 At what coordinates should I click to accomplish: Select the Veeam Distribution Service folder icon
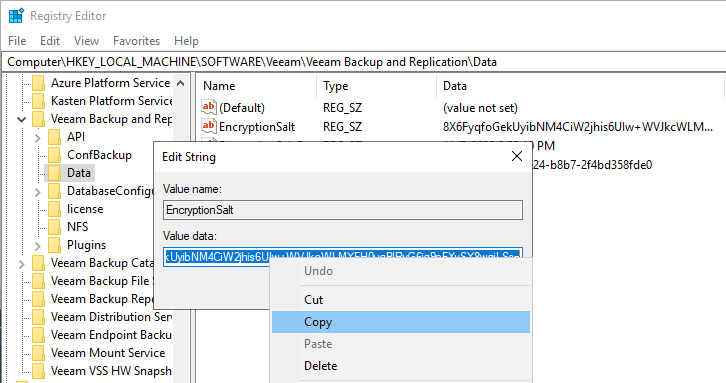(38, 317)
